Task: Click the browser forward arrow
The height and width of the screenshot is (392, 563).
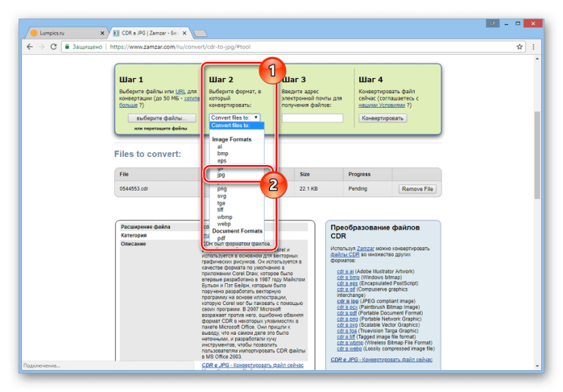Action: [42, 47]
